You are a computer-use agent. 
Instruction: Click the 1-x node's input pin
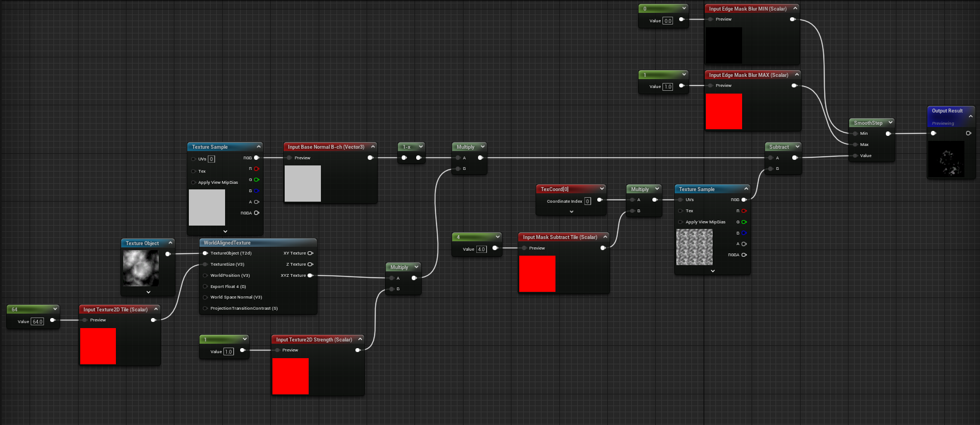click(404, 158)
